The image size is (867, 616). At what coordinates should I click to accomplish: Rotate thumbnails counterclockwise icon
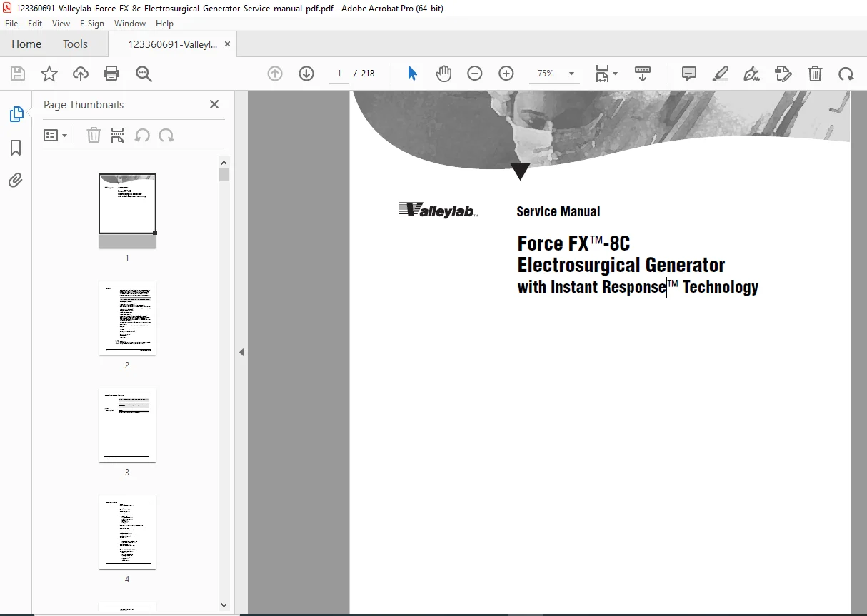(142, 136)
